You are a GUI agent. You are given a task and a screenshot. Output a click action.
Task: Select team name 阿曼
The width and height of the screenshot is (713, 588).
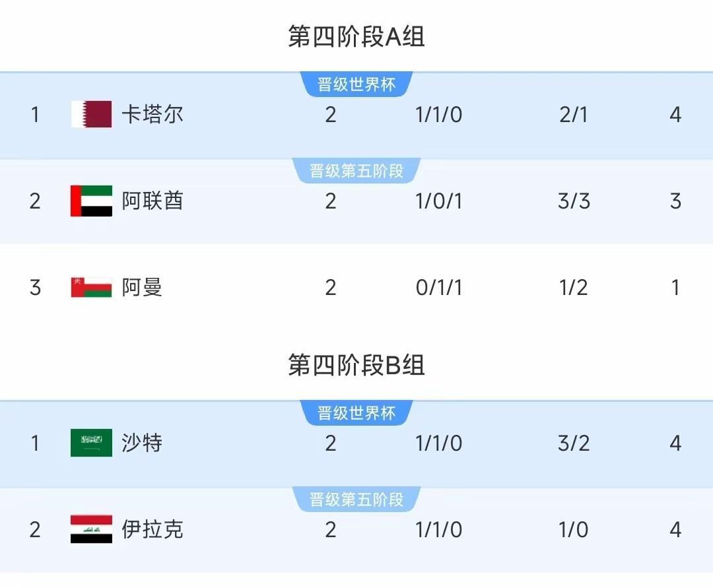(x=142, y=287)
